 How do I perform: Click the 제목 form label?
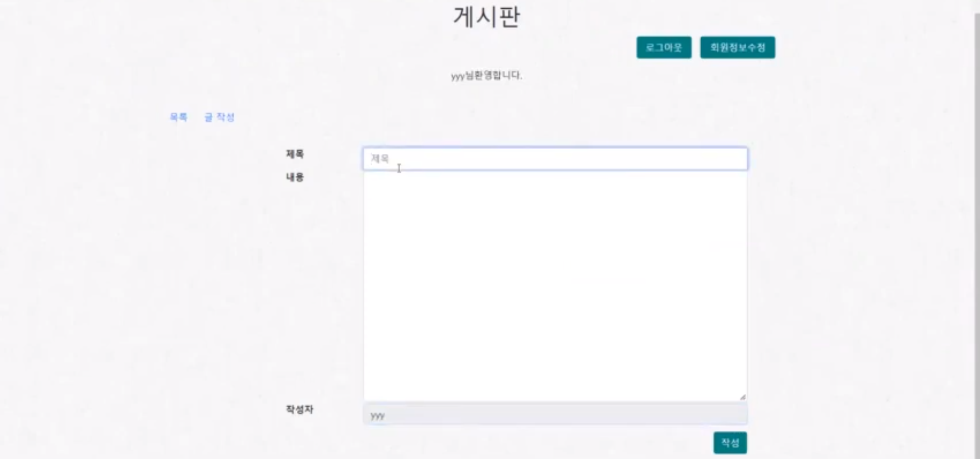pyautogui.click(x=295, y=154)
